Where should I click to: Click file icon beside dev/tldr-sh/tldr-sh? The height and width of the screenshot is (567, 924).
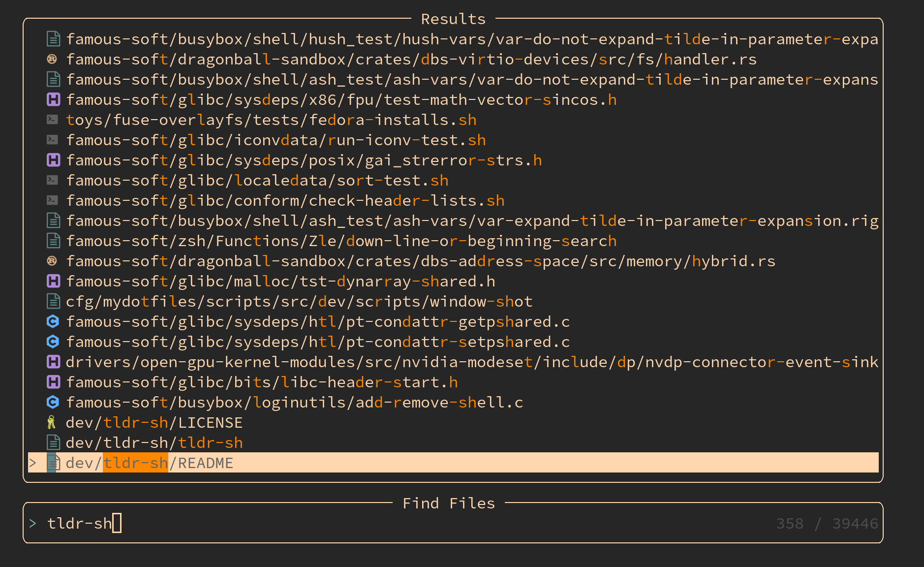click(53, 442)
